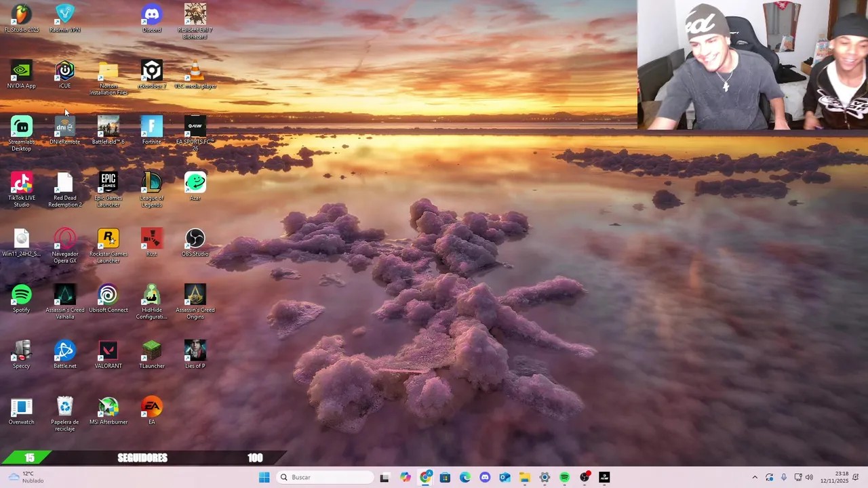Click the Buscar search box

(x=325, y=477)
